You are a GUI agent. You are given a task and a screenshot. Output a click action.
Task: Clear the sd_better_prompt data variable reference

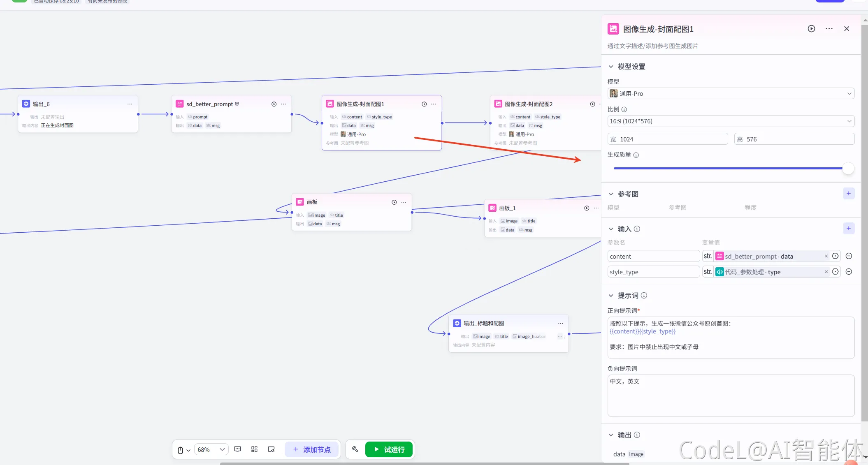(826, 256)
